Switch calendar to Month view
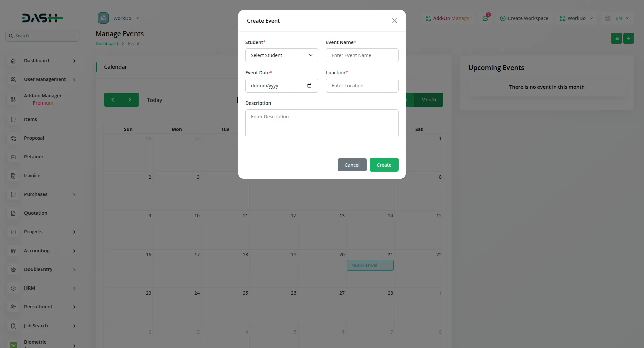Image resolution: width=644 pixels, height=348 pixels. coord(428,100)
